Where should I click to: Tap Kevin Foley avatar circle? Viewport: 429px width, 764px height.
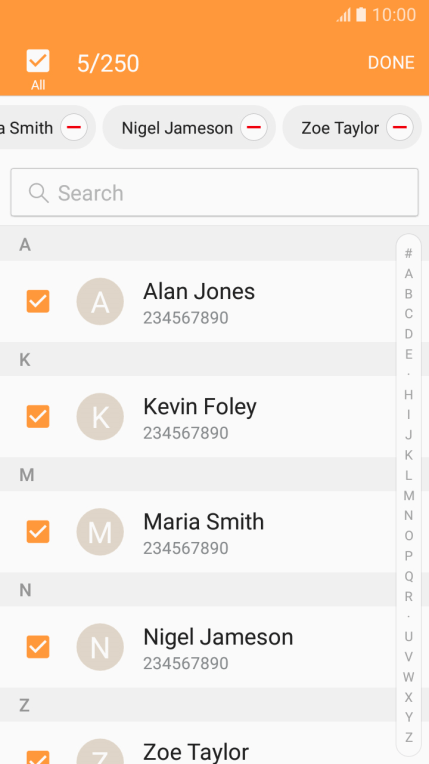(100, 417)
